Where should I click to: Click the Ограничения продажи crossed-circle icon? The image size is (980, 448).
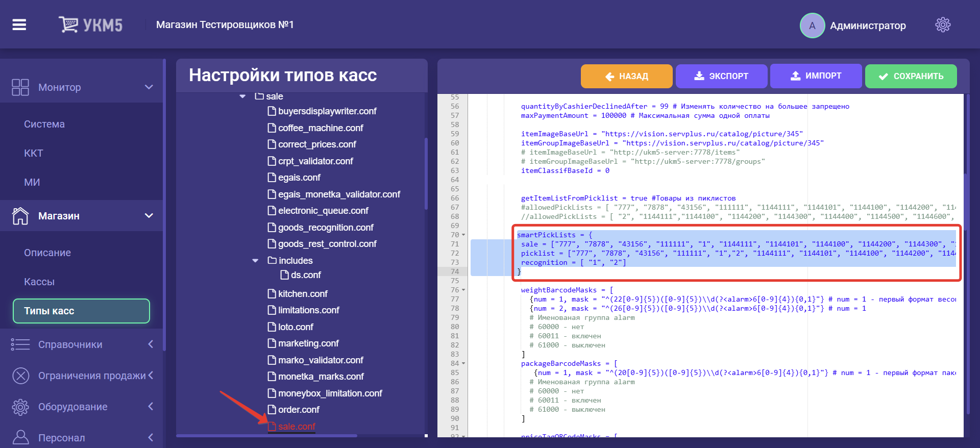point(20,376)
